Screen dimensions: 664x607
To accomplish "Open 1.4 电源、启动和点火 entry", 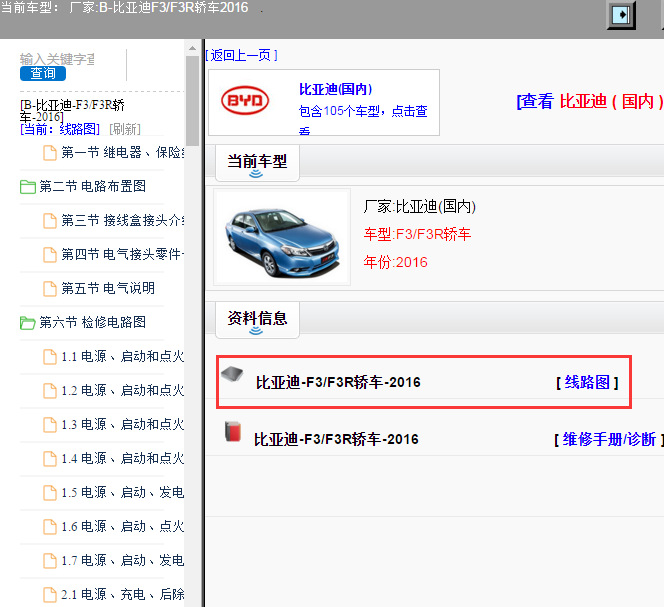I will click(123, 458).
